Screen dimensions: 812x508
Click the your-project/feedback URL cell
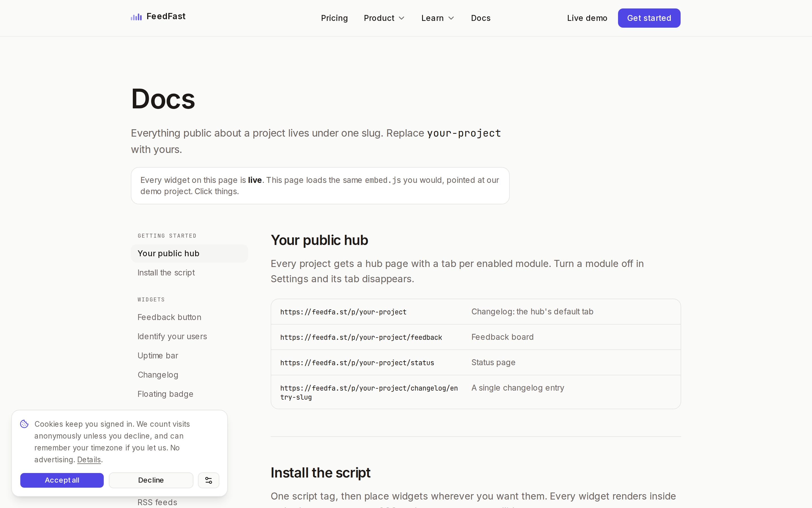pos(361,337)
